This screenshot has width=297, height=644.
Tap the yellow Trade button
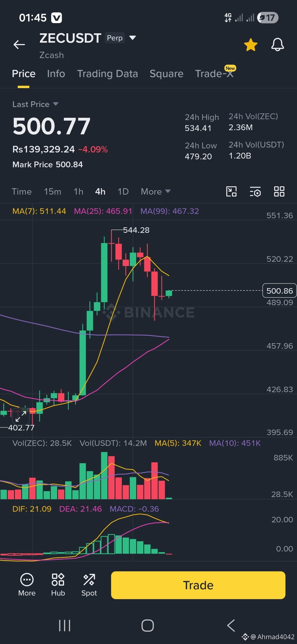[198, 585]
